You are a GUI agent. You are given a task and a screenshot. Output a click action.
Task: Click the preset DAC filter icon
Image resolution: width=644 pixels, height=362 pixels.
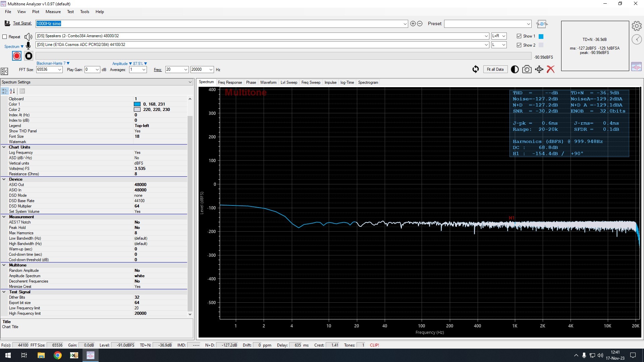coord(542,24)
